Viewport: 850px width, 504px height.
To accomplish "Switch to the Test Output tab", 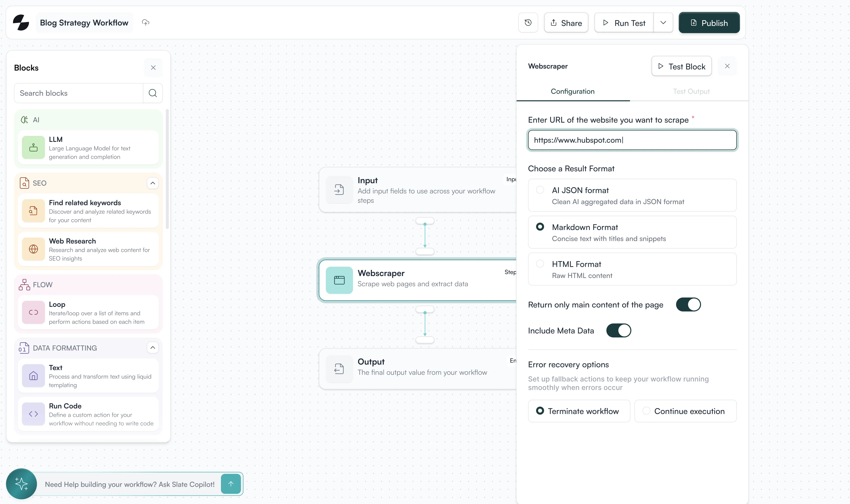I will [x=691, y=91].
